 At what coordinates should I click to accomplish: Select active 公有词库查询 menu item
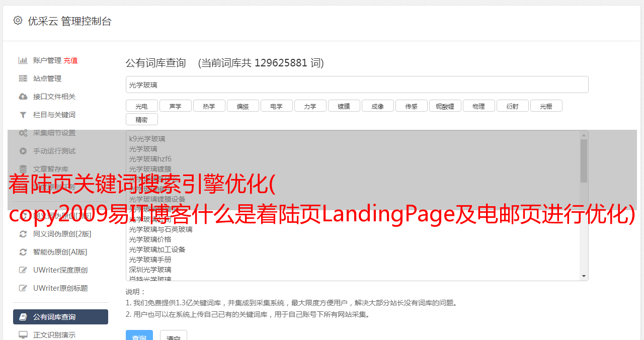pyautogui.click(x=60, y=317)
